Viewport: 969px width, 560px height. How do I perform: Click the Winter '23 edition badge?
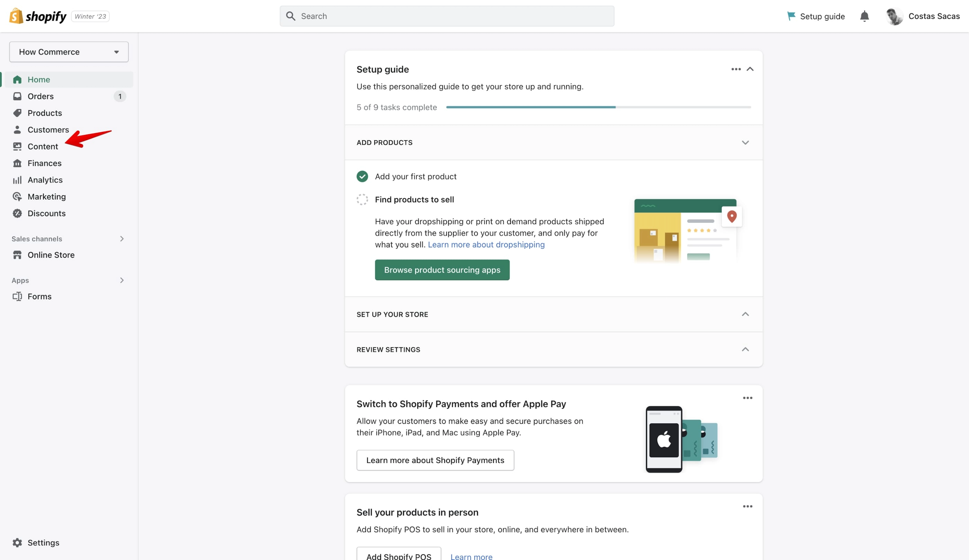[90, 16]
